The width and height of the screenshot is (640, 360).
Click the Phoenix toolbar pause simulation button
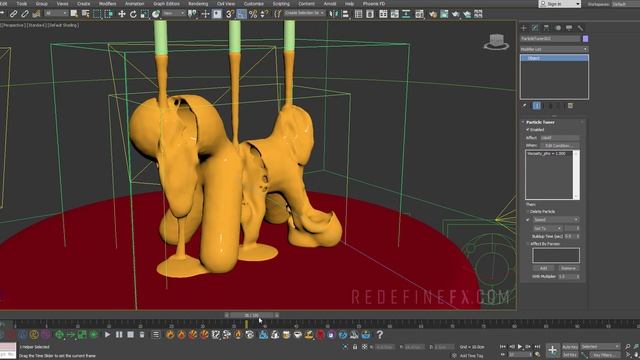119,335
